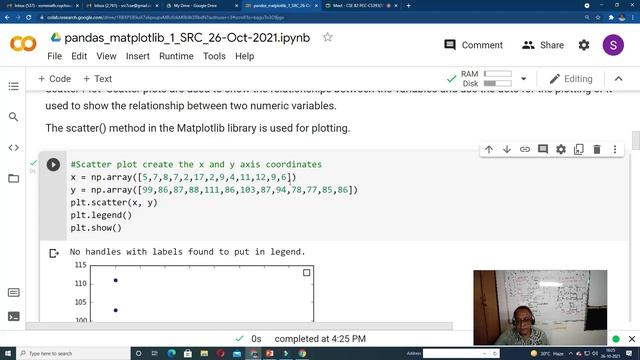Run the scatter plot cell
640x360 pixels.
[x=53, y=164]
